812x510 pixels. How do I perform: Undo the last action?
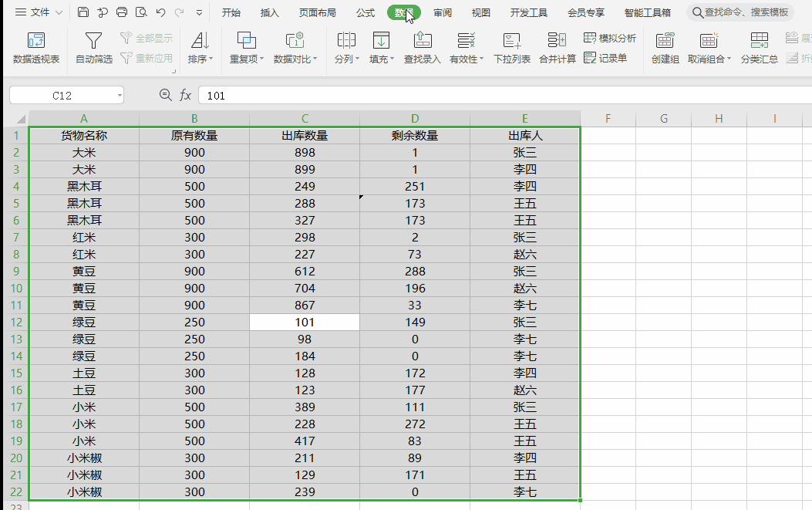(x=160, y=12)
